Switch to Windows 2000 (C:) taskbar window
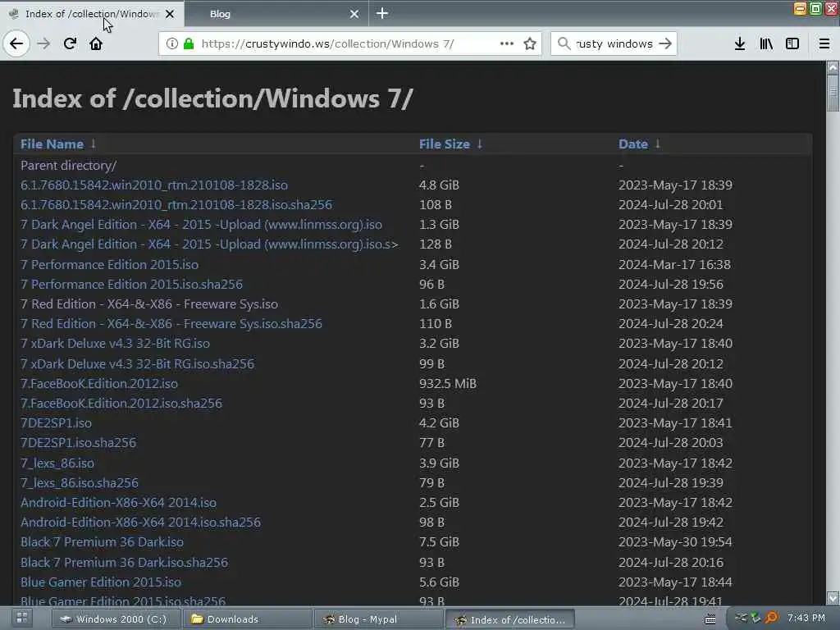Viewport: 840px width, 630px height. coord(115,619)
